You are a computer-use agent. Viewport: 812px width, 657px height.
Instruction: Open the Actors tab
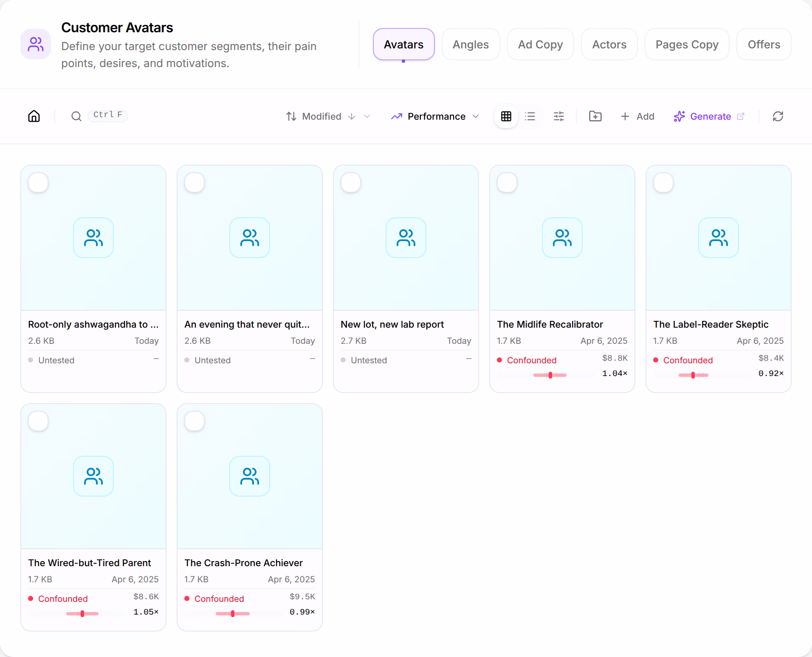[x=609, y=44]
